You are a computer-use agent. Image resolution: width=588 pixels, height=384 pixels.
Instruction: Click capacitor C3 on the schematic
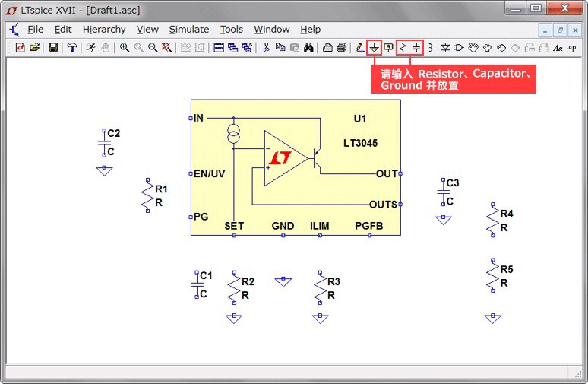click(444, 192)
